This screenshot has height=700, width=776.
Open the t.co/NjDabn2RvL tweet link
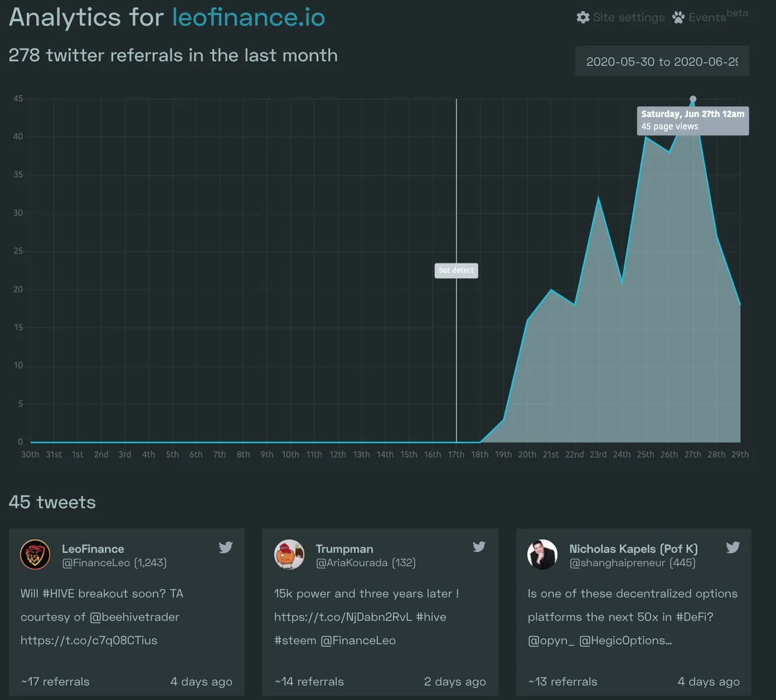click(343, 617)
